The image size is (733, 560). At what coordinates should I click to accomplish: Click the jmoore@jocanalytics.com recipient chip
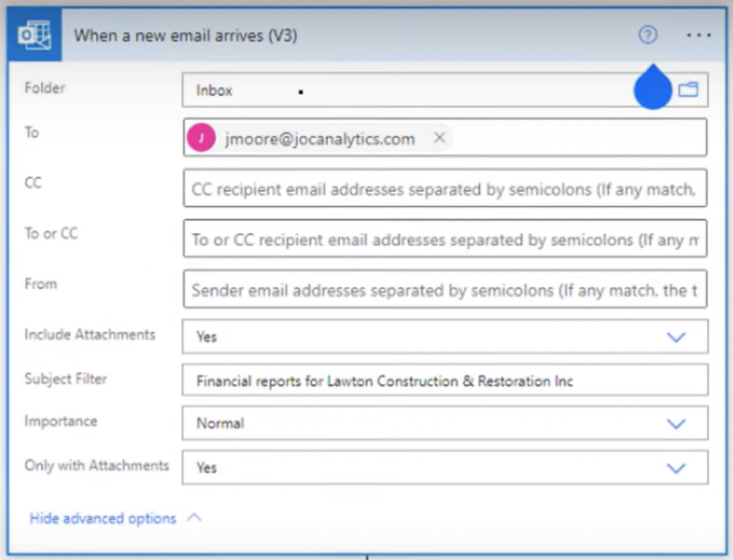[319, 139]
